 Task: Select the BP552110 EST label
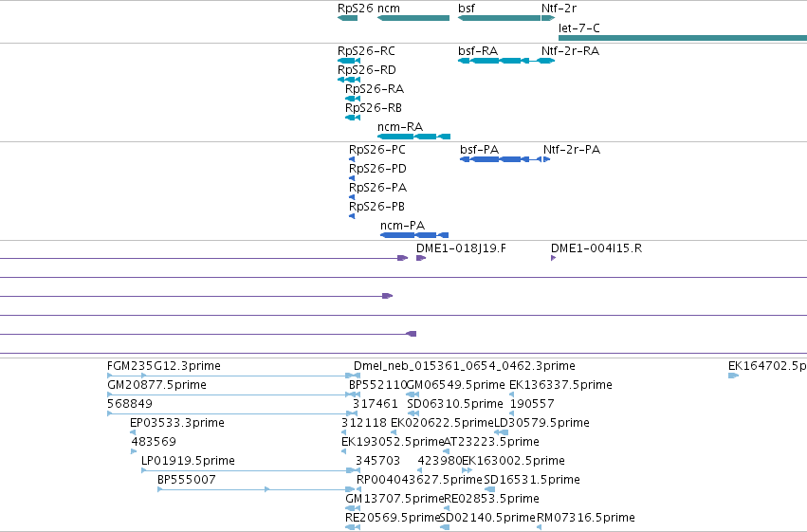click(x=378, y=385)
